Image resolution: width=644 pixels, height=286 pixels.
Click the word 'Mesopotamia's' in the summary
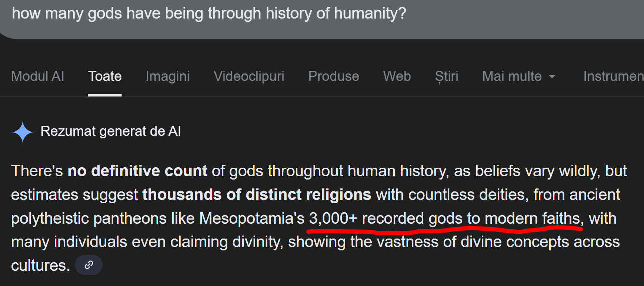[x=252, y=218]
